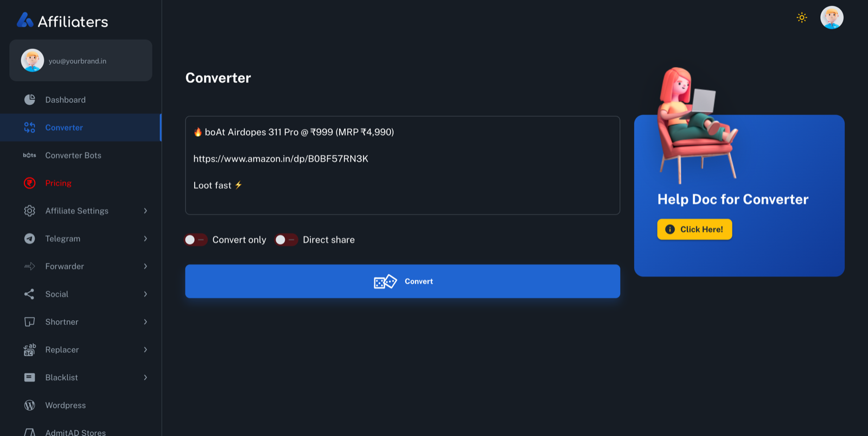Screen dimensions: 868x436
Task: Enable the Convert only switch
Action: [195, 239]
